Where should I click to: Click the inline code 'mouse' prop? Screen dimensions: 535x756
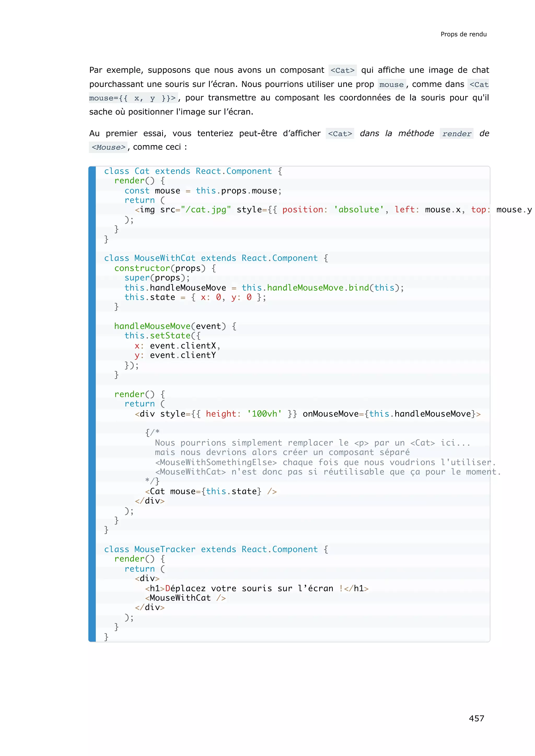[391, 85]
